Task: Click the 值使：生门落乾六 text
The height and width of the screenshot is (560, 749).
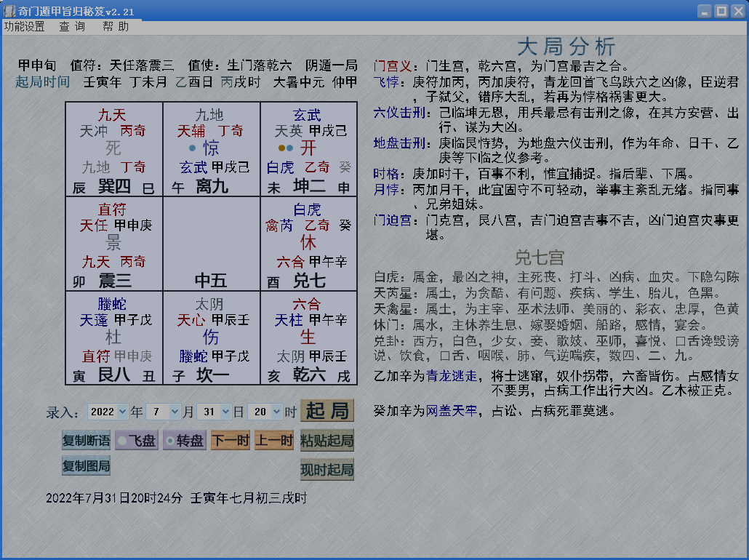Action: coord(240,65)
